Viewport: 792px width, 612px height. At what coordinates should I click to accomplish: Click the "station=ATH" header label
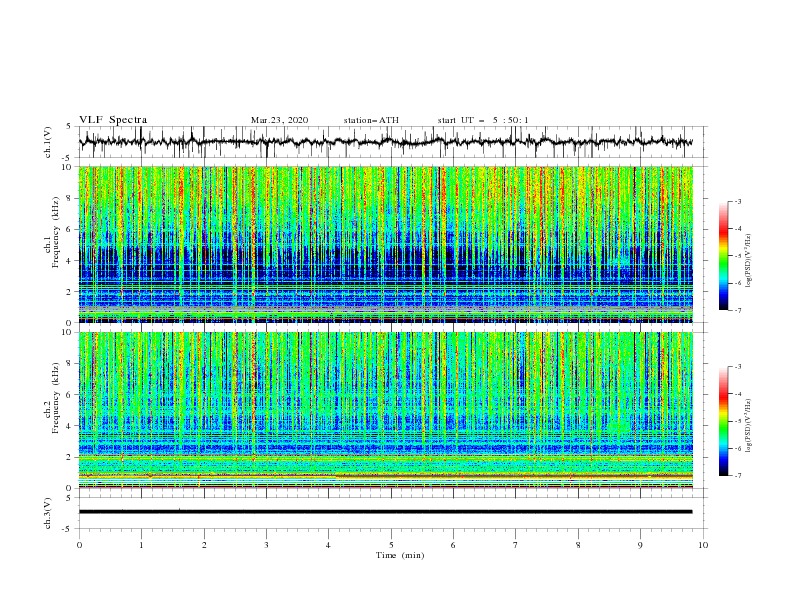(x=371, y=120)
